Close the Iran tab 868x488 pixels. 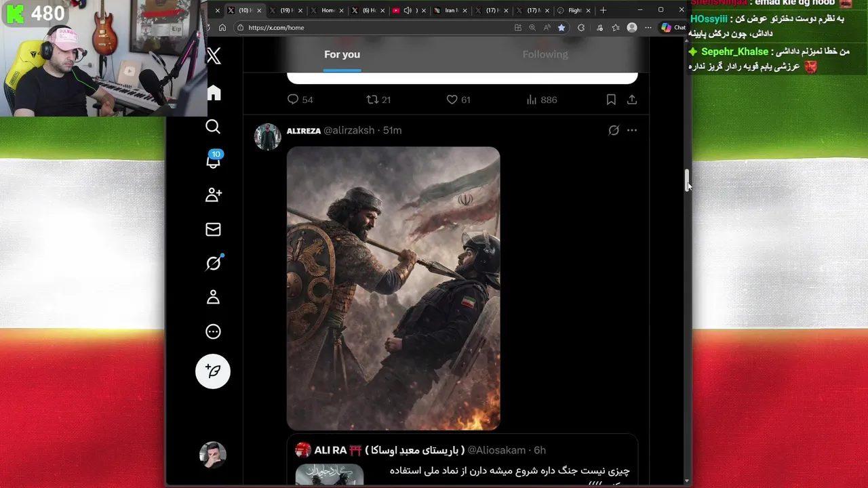[465, 10]
